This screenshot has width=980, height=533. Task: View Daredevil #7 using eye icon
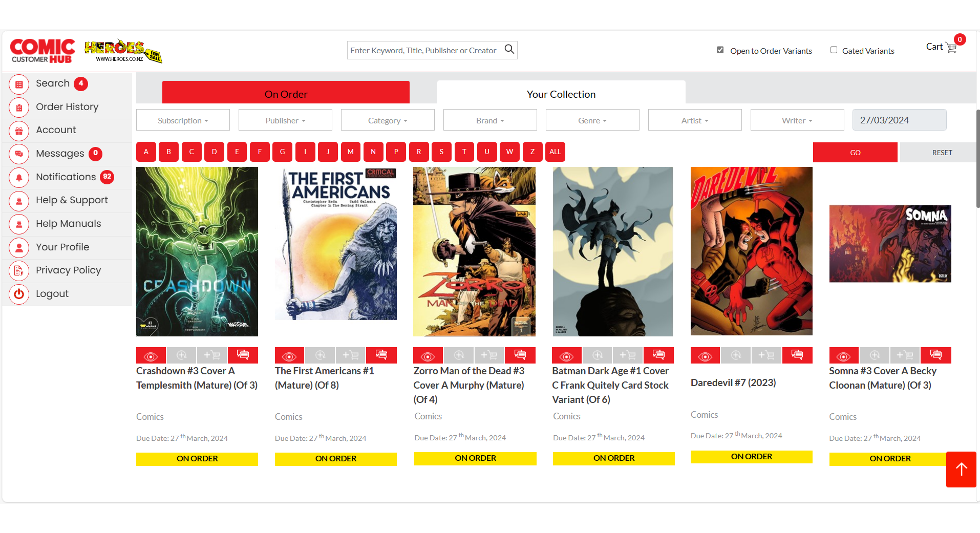click(x=705, y=355)
